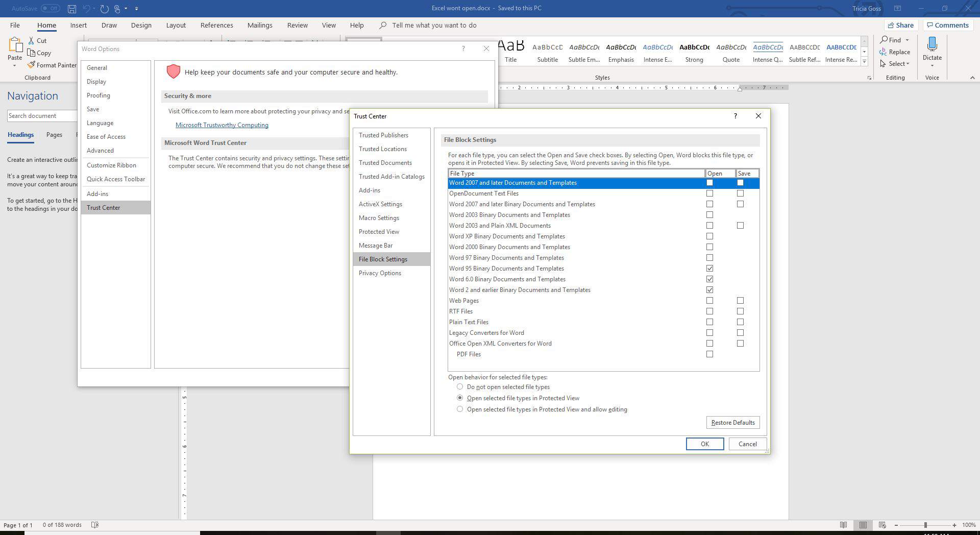Image resolution: width=980 pixels, height=535 pixels.
Task: Select Protected View in Trust Center list
Action: [391, 232]
